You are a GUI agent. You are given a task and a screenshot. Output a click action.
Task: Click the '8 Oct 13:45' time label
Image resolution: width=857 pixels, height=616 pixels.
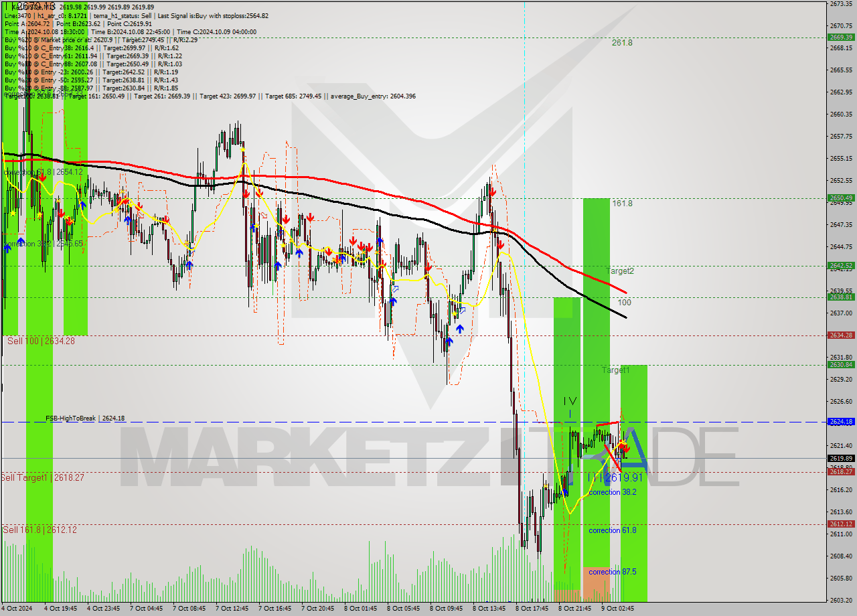click(489, 609)
